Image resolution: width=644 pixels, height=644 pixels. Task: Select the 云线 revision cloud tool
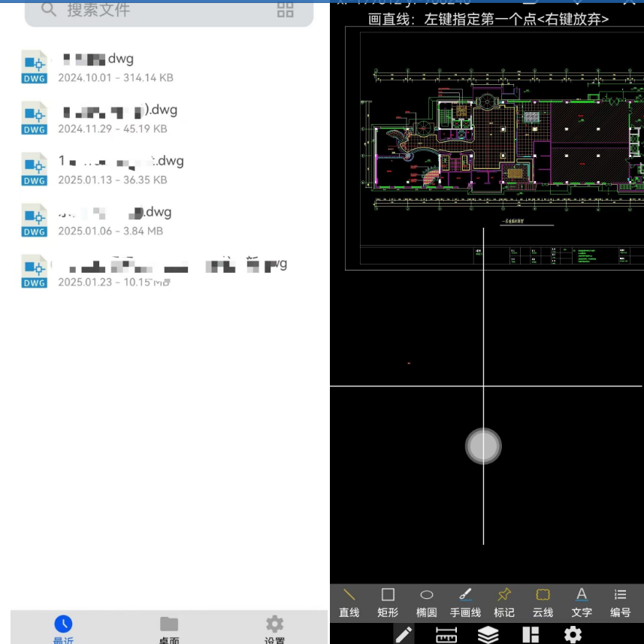(543, 602)
